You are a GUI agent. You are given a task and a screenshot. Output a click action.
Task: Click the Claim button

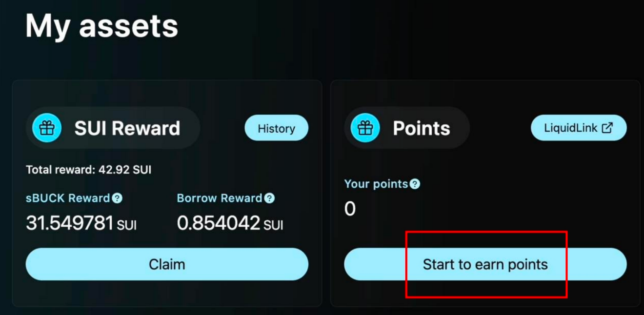[167, 264]
